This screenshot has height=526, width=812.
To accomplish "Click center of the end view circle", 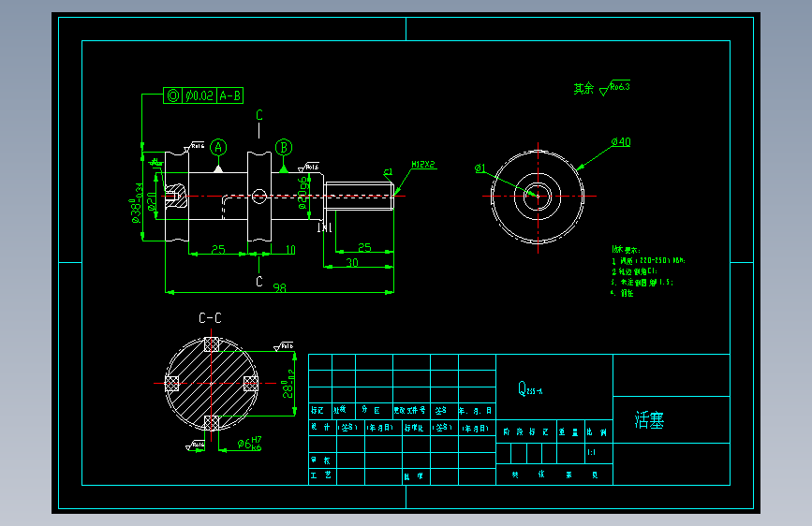I will pyautogui.click(x=538, y=197).
